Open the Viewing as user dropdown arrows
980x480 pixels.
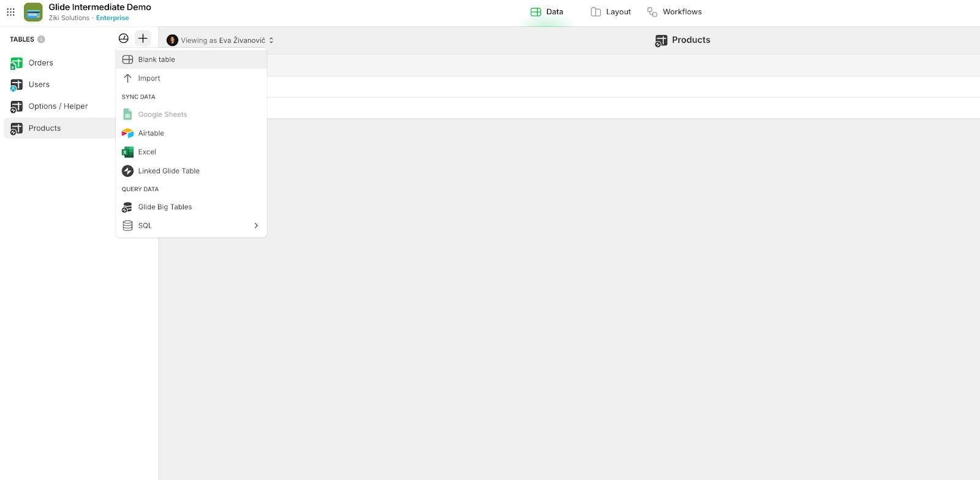coord(271,40)
